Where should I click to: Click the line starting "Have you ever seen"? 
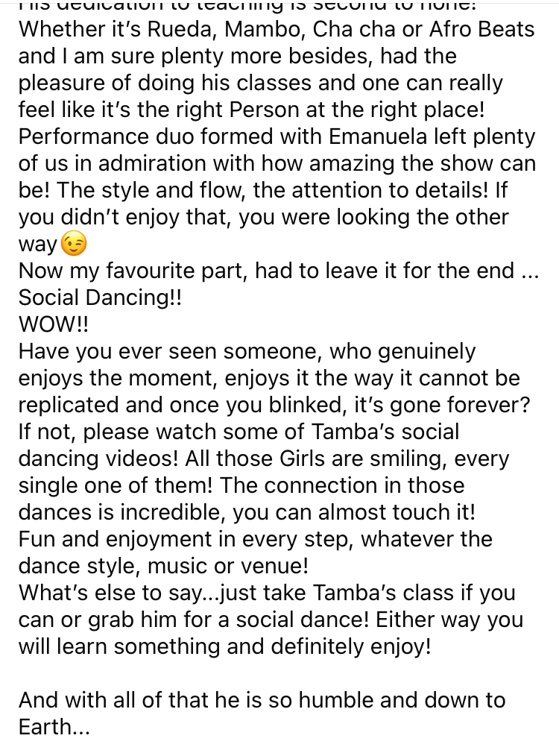247,351
